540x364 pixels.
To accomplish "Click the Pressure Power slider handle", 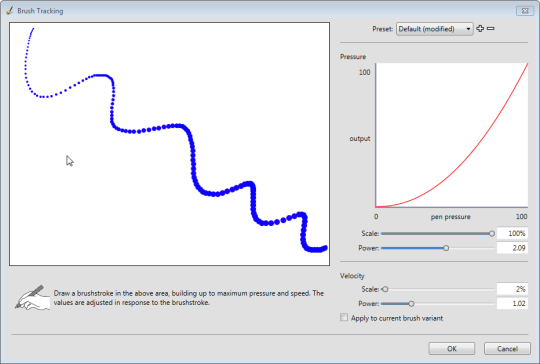I will [x=446, y=248].
